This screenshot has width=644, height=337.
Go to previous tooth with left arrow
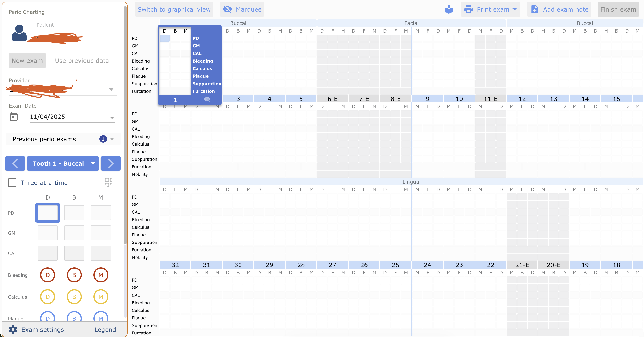pyautogui.click(x=15, y=163)
